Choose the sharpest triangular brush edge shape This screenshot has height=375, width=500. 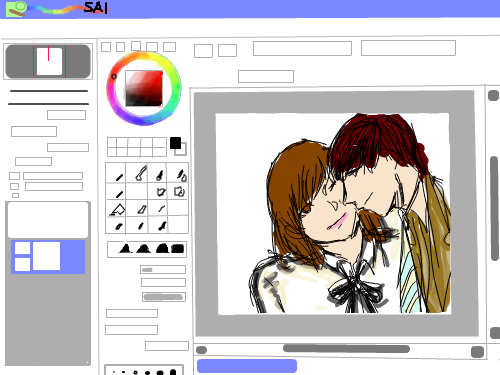click(125, 248)
